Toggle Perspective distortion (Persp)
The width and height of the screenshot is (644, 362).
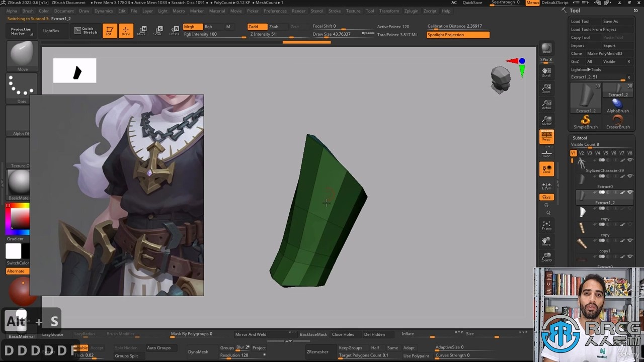pyautogui.click(x=546, y=137)
